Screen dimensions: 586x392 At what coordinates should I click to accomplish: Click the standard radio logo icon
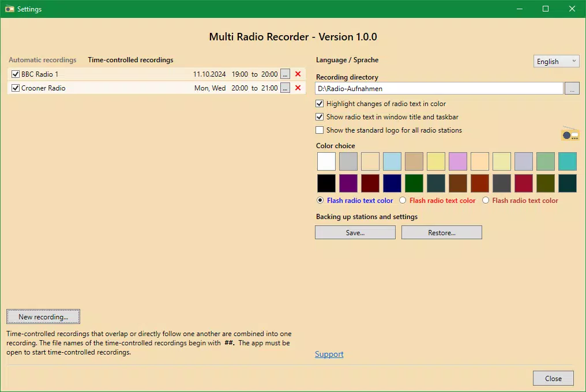point(570,133)
